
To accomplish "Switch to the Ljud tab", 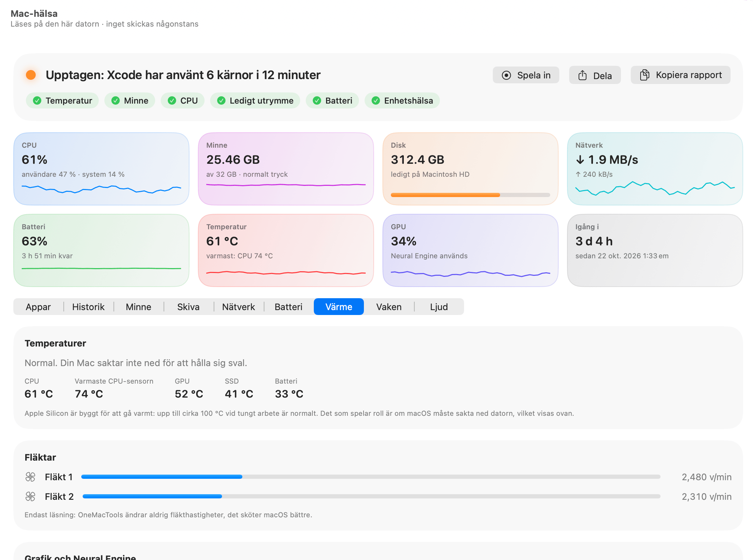I will coord(439,307).
